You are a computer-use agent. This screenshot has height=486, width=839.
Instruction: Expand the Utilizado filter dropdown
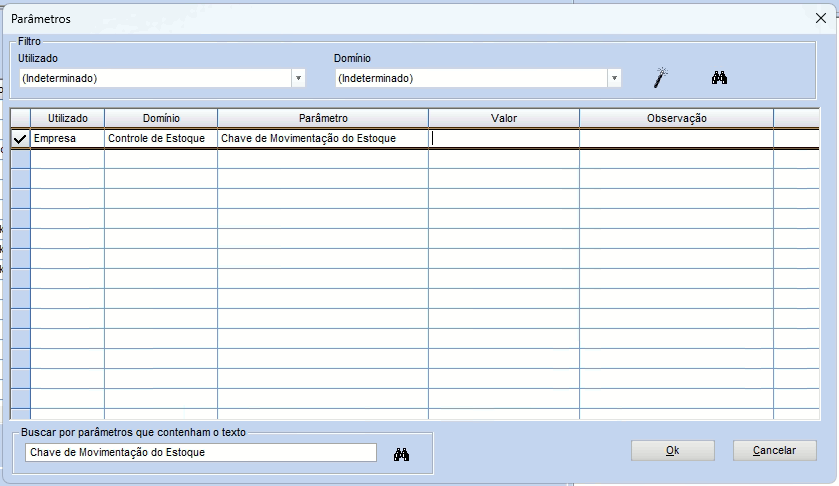[298, 78]
